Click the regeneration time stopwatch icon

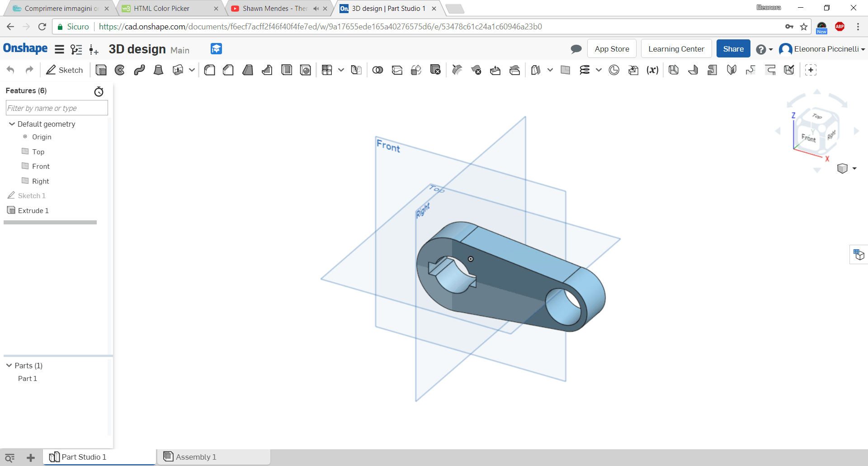99,91
